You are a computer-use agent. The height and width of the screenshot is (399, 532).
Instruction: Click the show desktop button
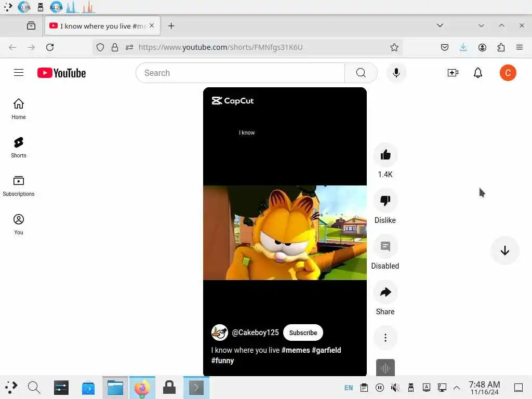[518, 388]
